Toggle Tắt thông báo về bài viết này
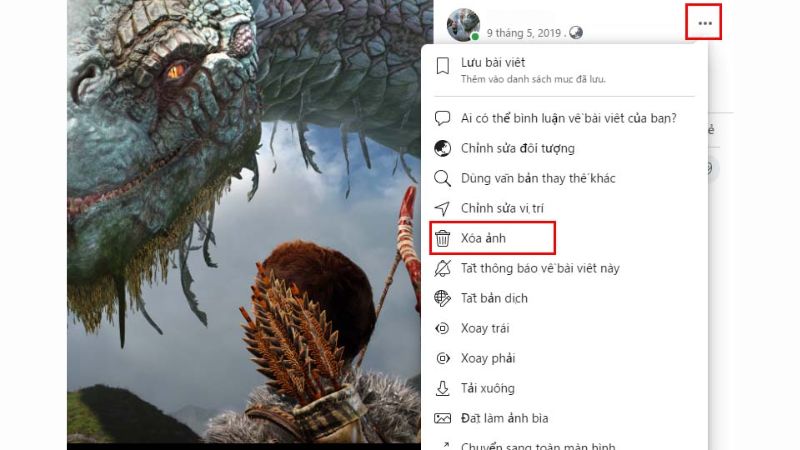 tap(564, 268)
